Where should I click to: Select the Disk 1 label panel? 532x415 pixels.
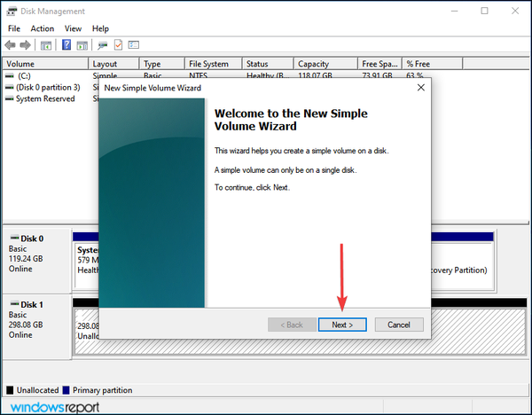[36, 326]
